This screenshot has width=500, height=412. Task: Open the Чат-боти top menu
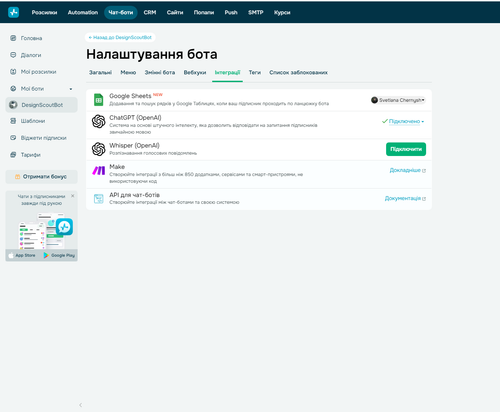pyautogui.click(x=121, y=12)
